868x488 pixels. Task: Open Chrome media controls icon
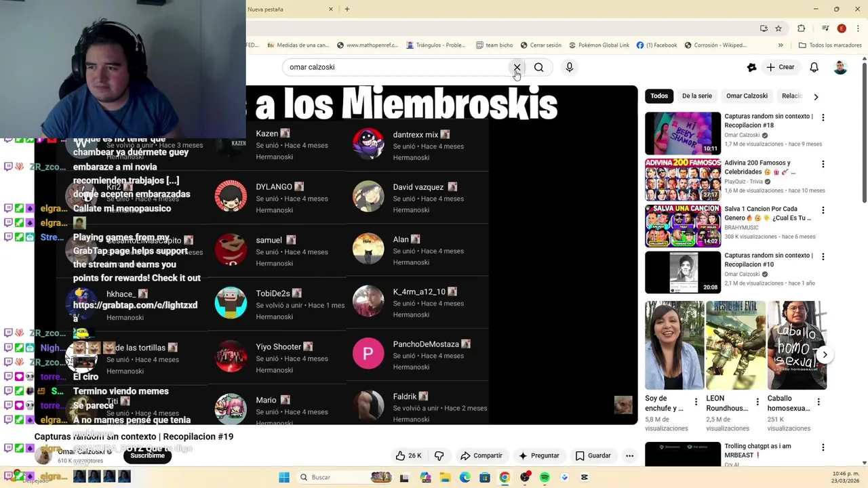coord(825,28)
